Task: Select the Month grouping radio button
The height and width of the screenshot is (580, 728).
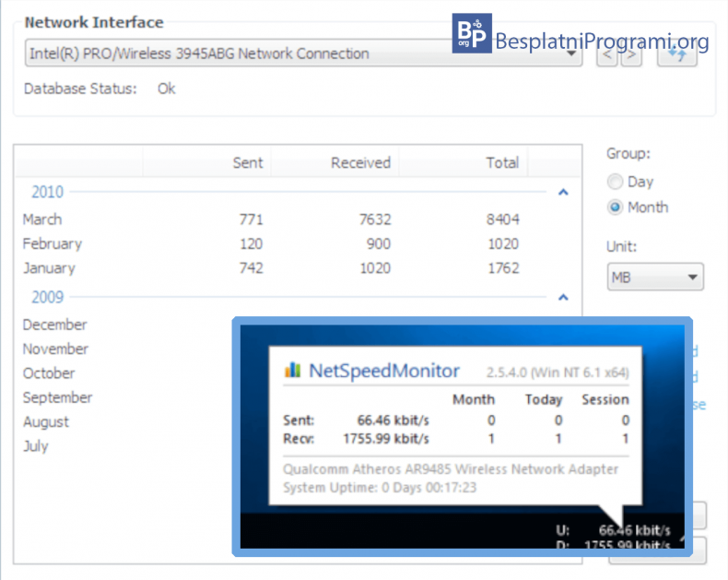Action: pos(616,207)
